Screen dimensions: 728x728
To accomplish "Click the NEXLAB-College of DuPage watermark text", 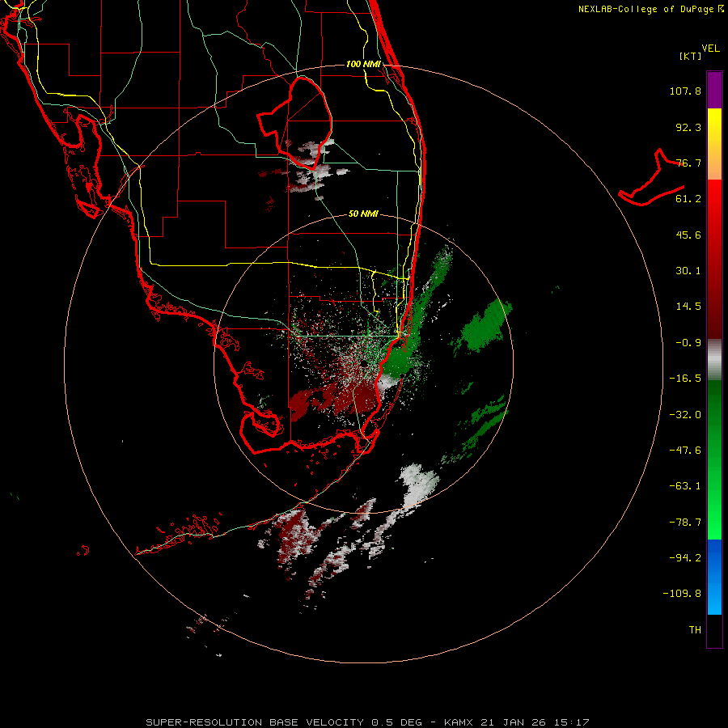I will click(650, 9).
